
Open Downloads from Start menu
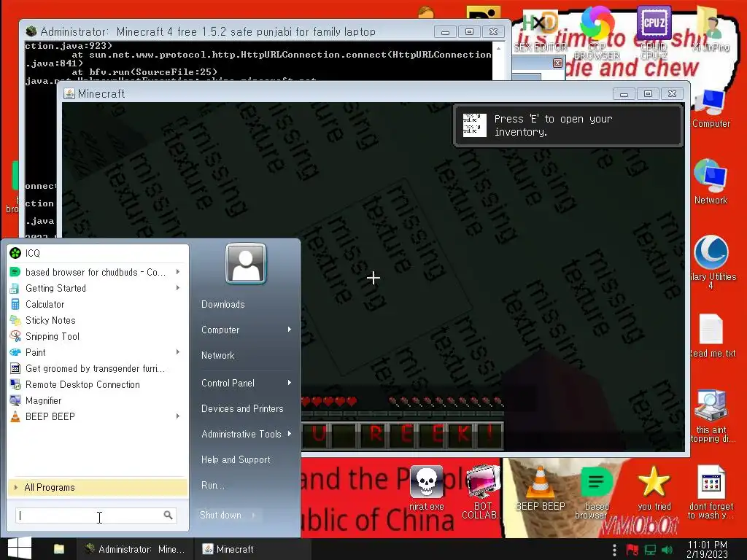[222, 304]
